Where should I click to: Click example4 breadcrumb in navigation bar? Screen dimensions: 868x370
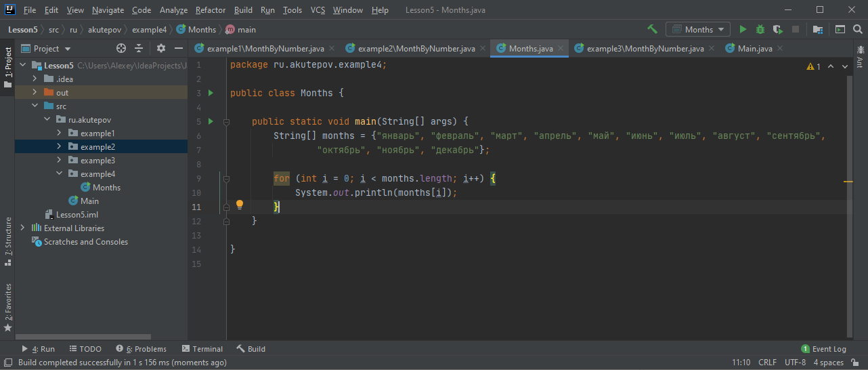point(149,30)
